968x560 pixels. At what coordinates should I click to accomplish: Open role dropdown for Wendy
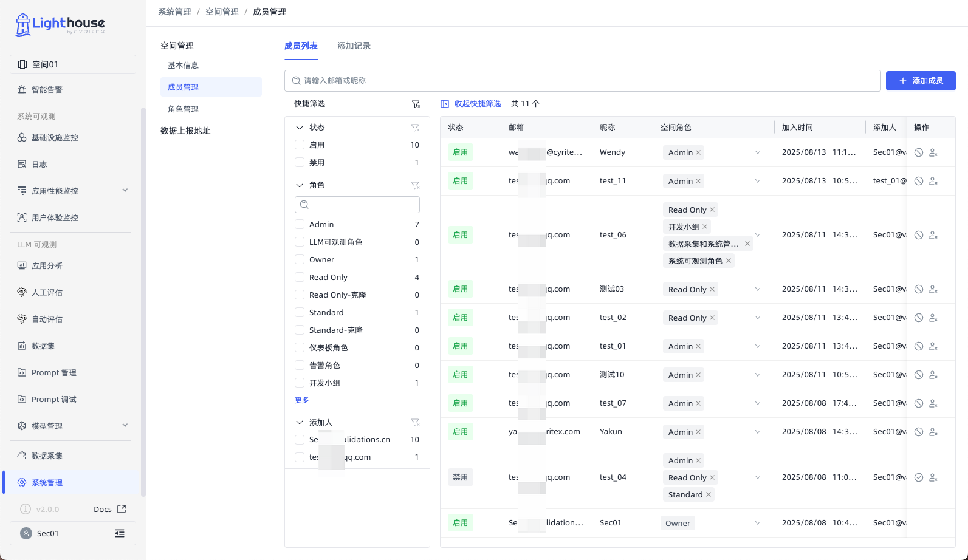click(758, 152)
